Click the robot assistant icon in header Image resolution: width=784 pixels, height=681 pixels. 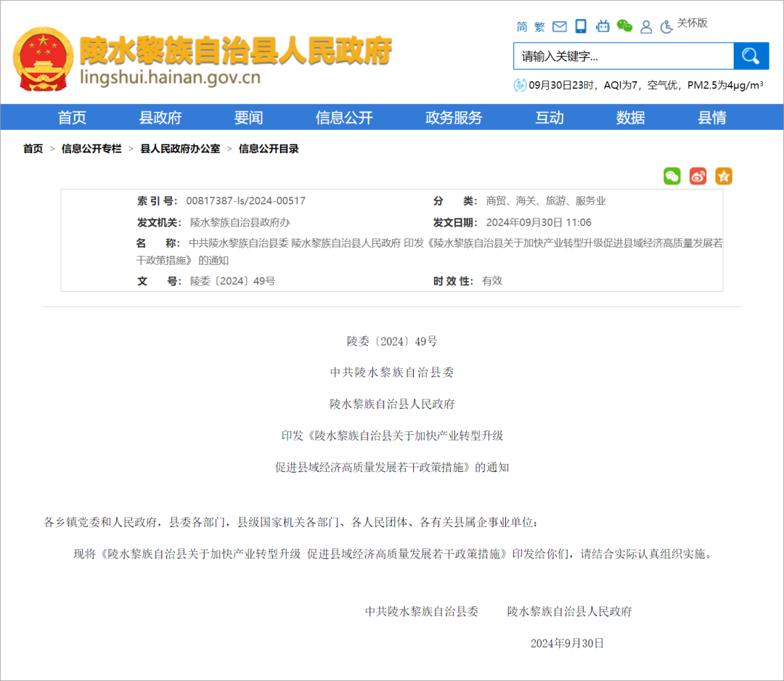tap(603, 26)
